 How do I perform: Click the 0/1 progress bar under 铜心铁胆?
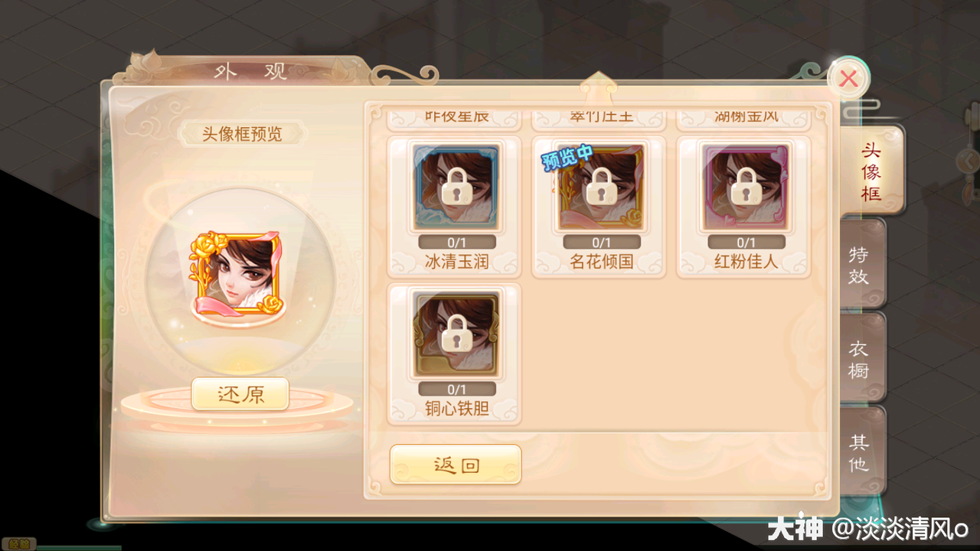coord(456,390)
